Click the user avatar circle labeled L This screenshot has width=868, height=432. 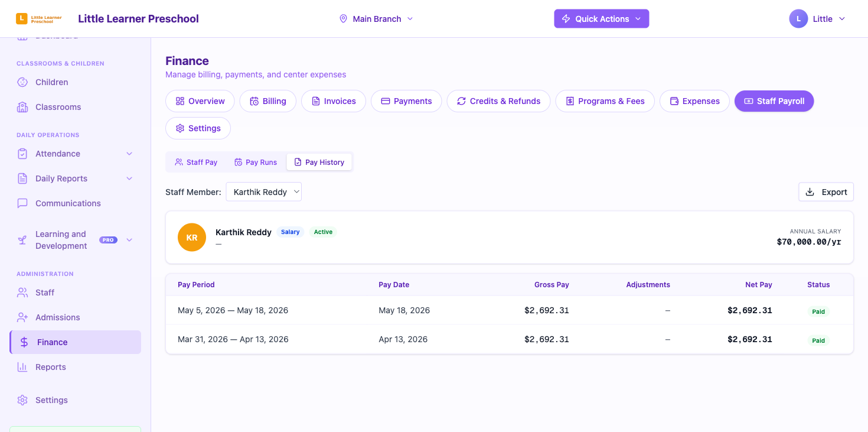click(798, 19)
